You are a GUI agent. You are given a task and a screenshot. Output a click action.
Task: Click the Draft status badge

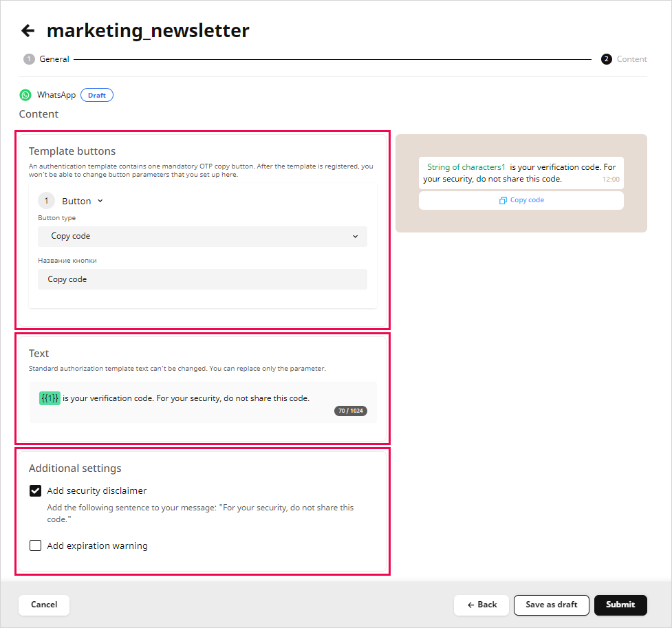point(97,95)
